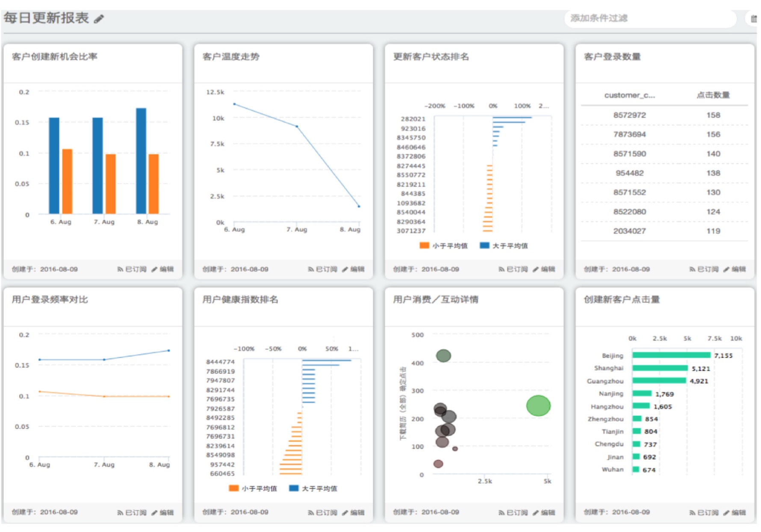Click the Wuhan label in bar chart
Screen dimensions: 761x532
pyautogui.click(x=613, y=470)
